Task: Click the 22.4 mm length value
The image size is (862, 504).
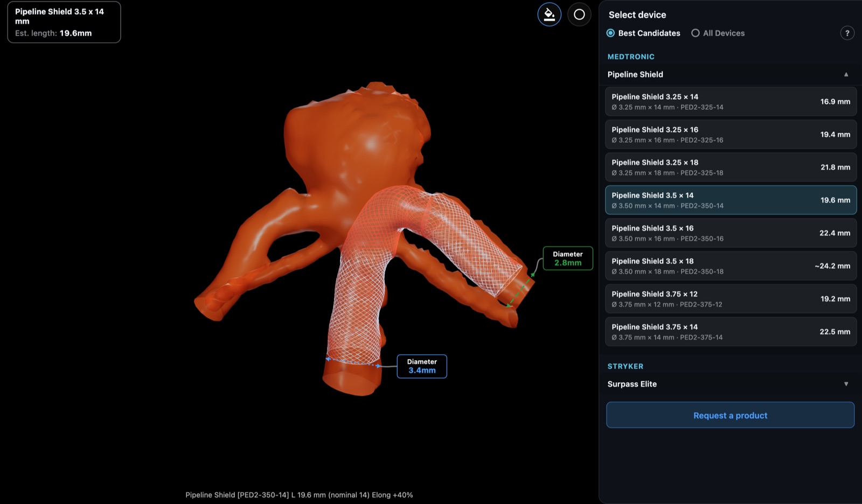Action: coord(835,233)
